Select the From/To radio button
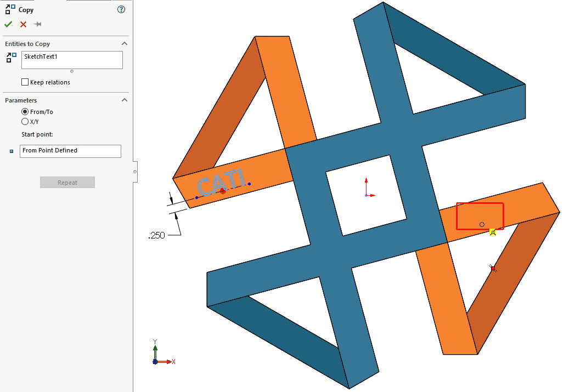575x392 pixels. tap(25, 111)
